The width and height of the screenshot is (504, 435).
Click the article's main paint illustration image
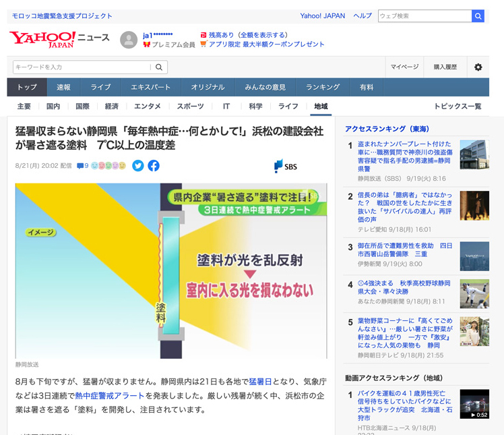tap(171, 271)
